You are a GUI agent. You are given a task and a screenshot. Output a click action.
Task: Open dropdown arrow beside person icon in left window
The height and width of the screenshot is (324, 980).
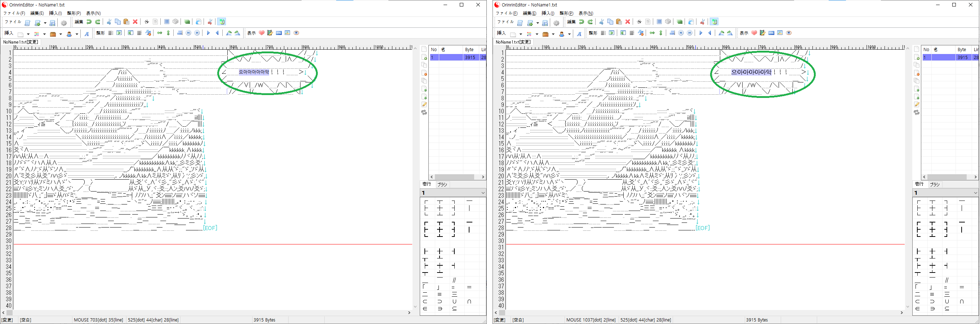click(x=76, y=34)
